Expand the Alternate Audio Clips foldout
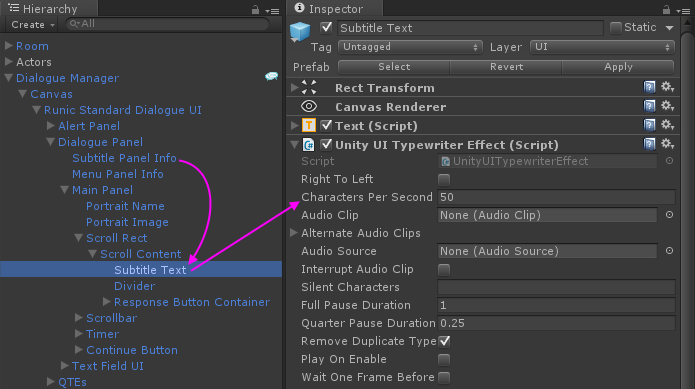Viewport: 695px width, 389px height. pos(294,233)
